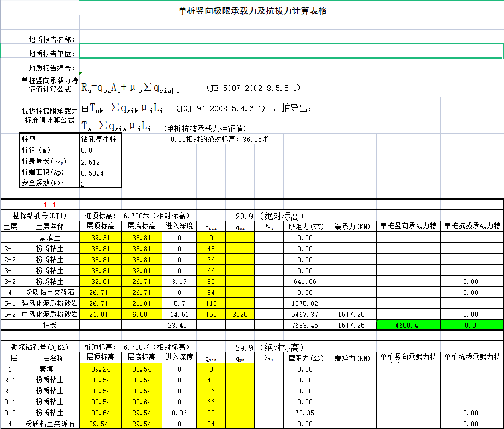504x429 pixels.
Task: Select the (单桩抗拔承载力特征值) note text
Action: click(x=205, y=129)
